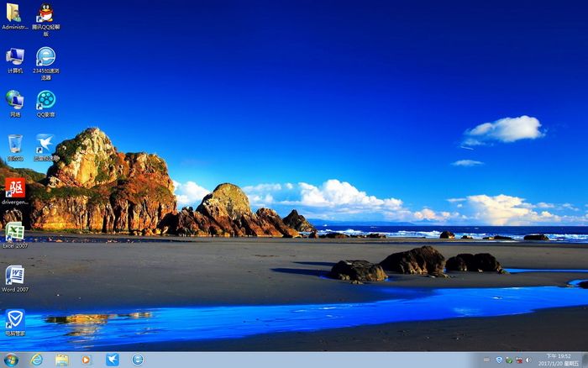Open the Network (网络) desktop icon
This screenshot has height=368, width=588.
pos(14,100)
